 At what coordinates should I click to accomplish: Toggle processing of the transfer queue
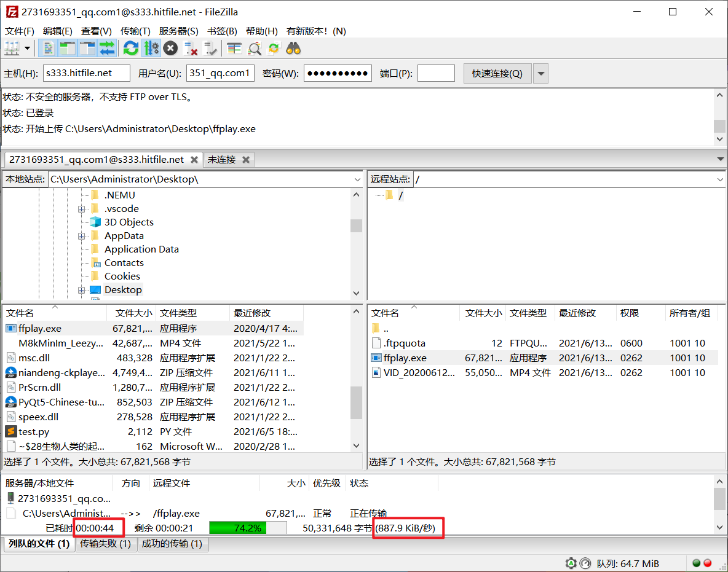point(151,49)
